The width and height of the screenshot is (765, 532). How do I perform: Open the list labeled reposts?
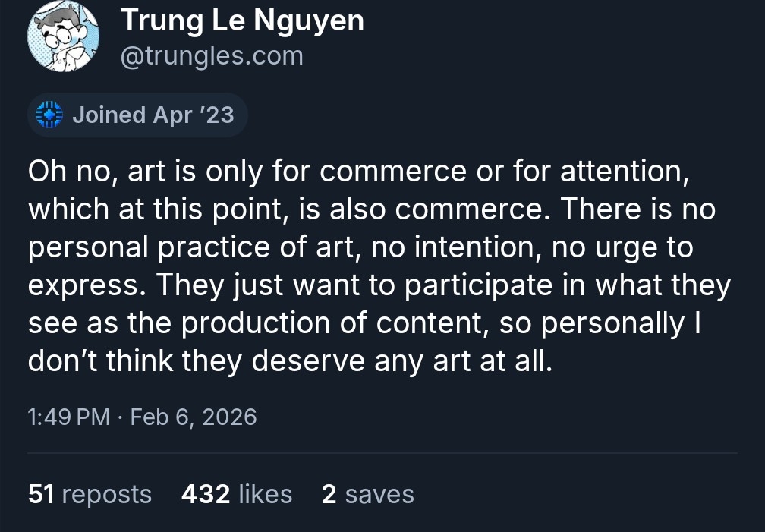[106, 494]
